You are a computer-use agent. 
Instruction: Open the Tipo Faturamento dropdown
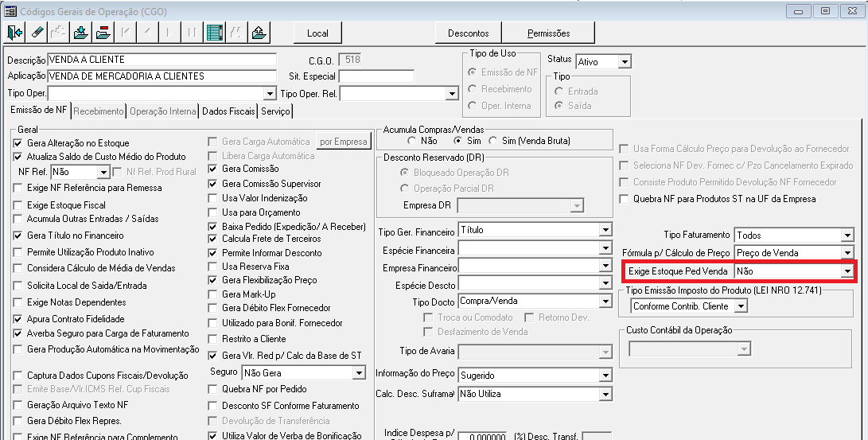click(x=847, y=236)
